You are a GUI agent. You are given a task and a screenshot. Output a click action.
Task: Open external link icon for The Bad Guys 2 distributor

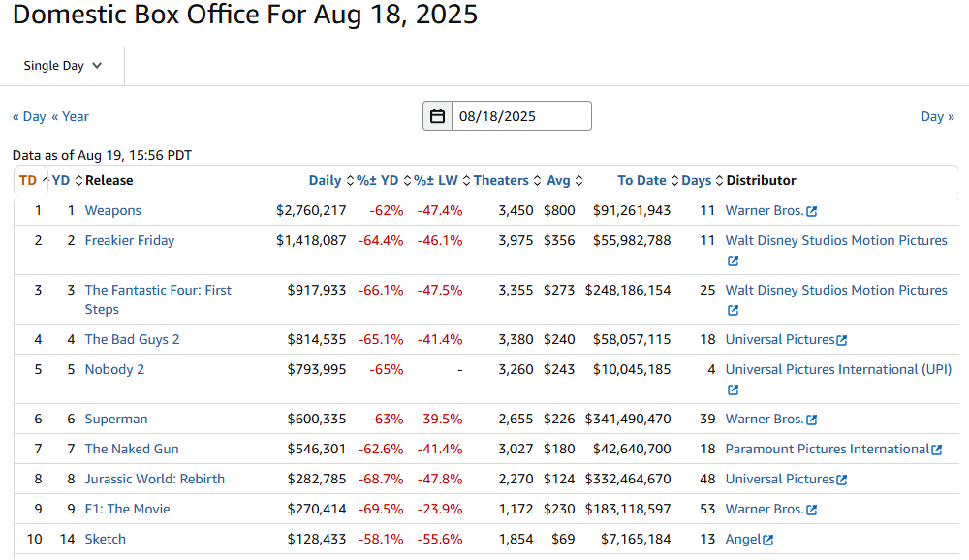point(842,340)
